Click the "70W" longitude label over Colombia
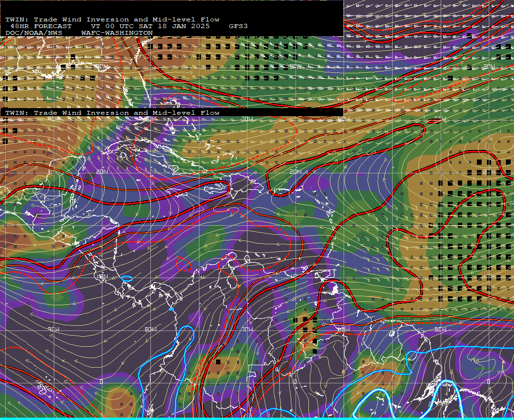Viewport: 514px width, 420px height. (x=247, y=329)
